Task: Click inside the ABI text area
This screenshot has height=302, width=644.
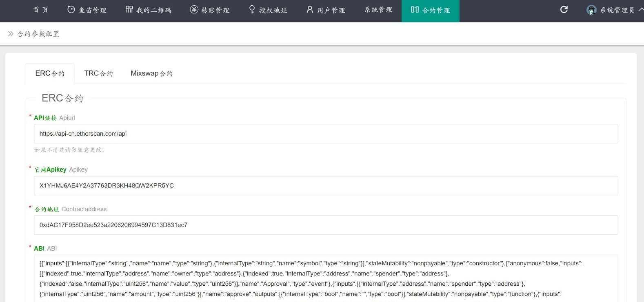Action: [326, 279]
